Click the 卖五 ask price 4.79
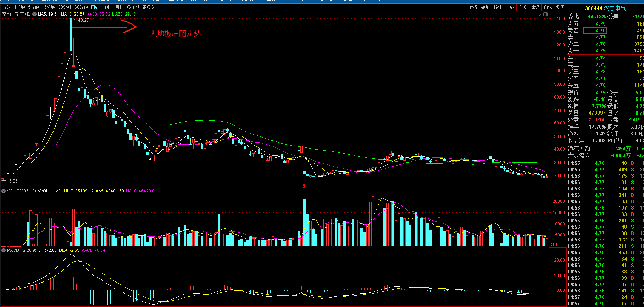The image size is (644, 307). pyautogui.click(x=601, y=24)
